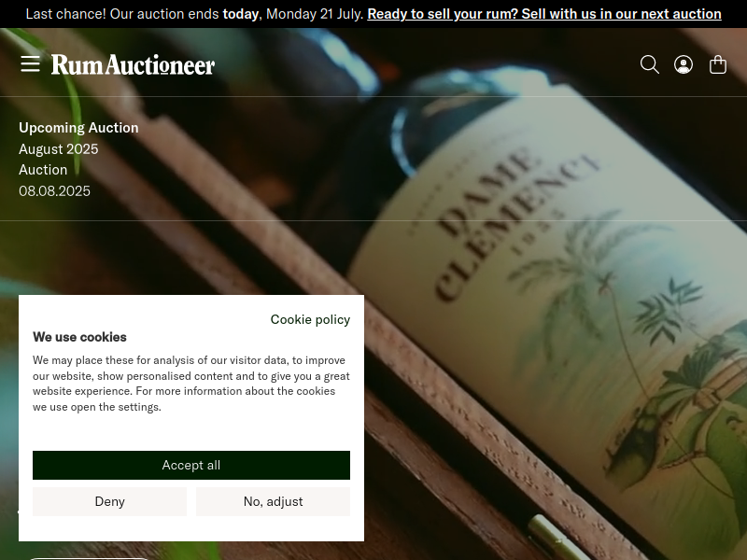Click the RumAuctioneer logo
Viewport: 747px width, 560px height.
point(133,64)
